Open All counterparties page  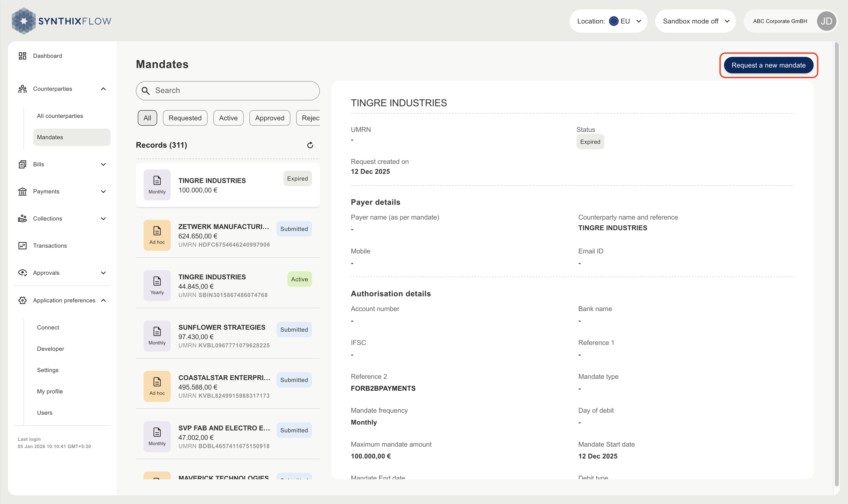click(60, 116)
